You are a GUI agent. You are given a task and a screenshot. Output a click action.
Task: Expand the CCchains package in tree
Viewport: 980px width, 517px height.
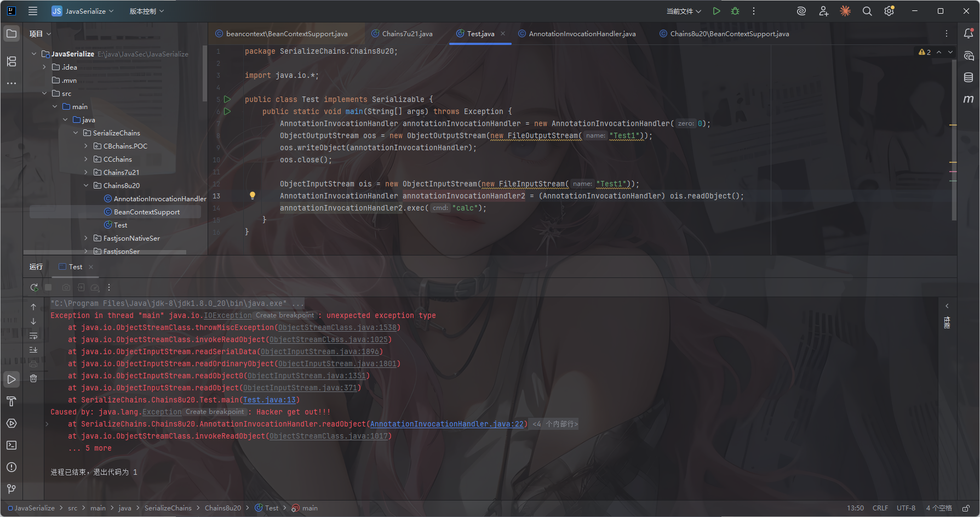[86, 160]
